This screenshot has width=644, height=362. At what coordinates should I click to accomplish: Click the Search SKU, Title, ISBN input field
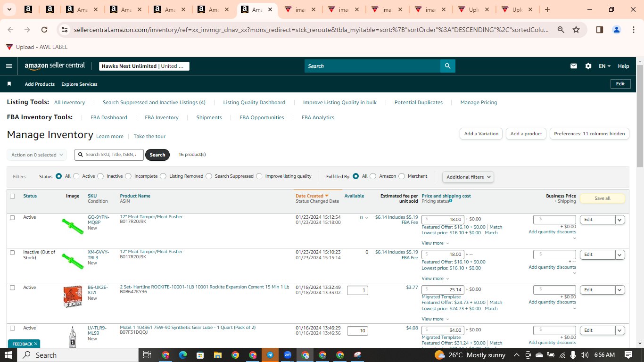[109, 155]
